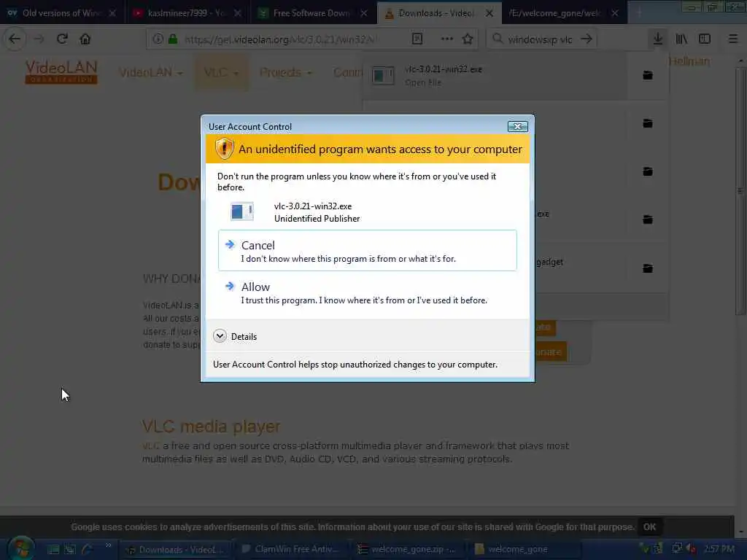
Task: Open the Firefox hamburger menu
Action: click(x=733, y=39)
